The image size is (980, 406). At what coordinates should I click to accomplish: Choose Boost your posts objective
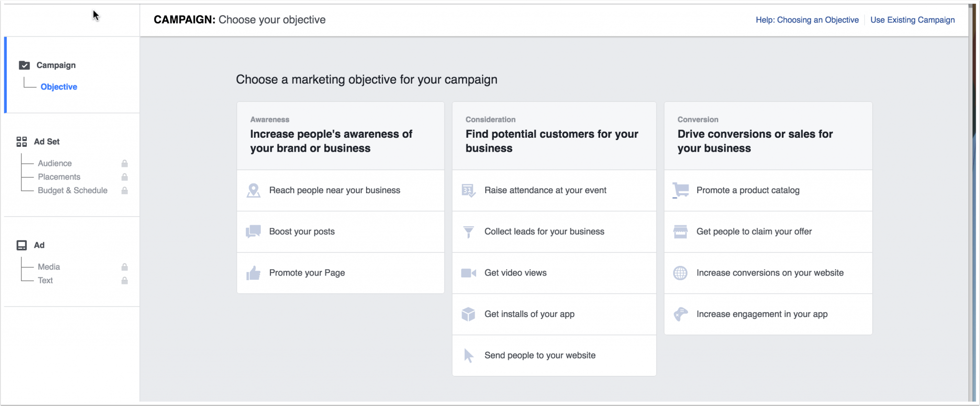(x=341, y=231)
